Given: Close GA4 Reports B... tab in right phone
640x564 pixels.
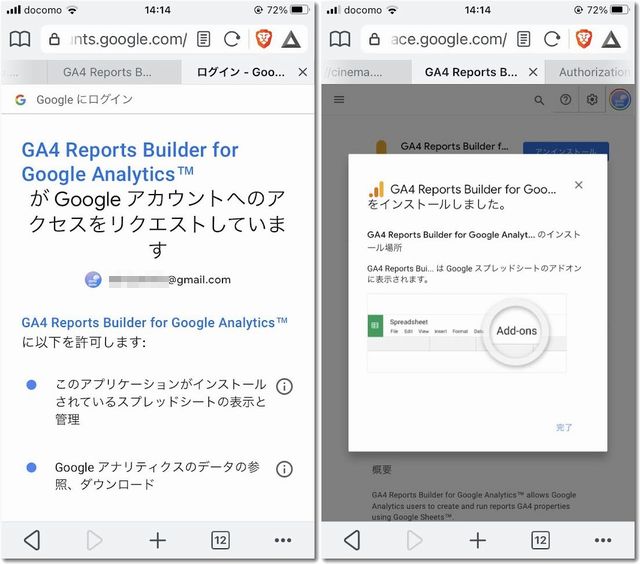Looking at the screenshot, I should click(x=533, y=72).
